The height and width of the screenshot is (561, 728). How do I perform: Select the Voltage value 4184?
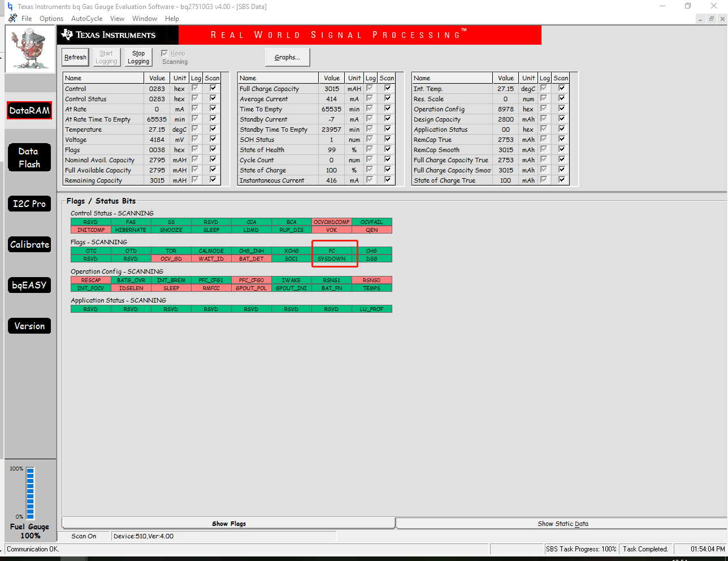pyautogui.click(x=157, y=140)
